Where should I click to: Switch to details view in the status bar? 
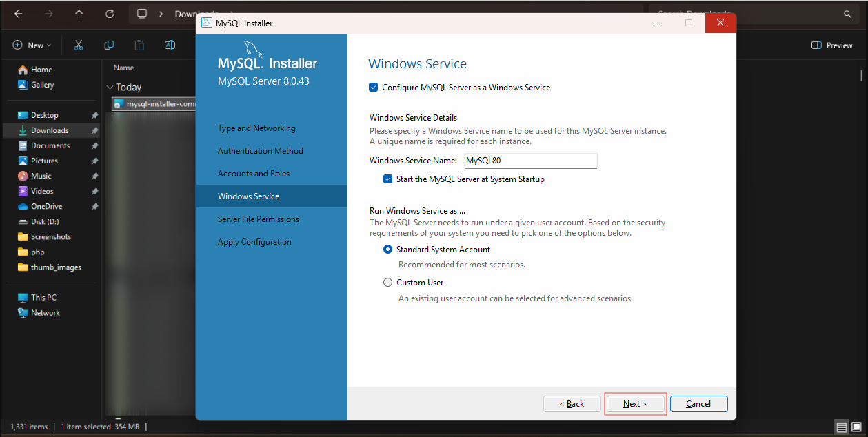click(x=842, y=427)
